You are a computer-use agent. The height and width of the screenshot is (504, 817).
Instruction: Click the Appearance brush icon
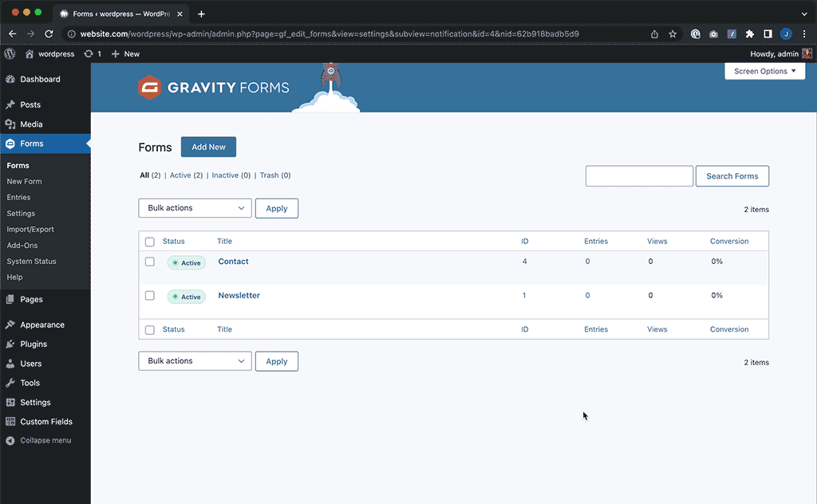click(10, 325)
